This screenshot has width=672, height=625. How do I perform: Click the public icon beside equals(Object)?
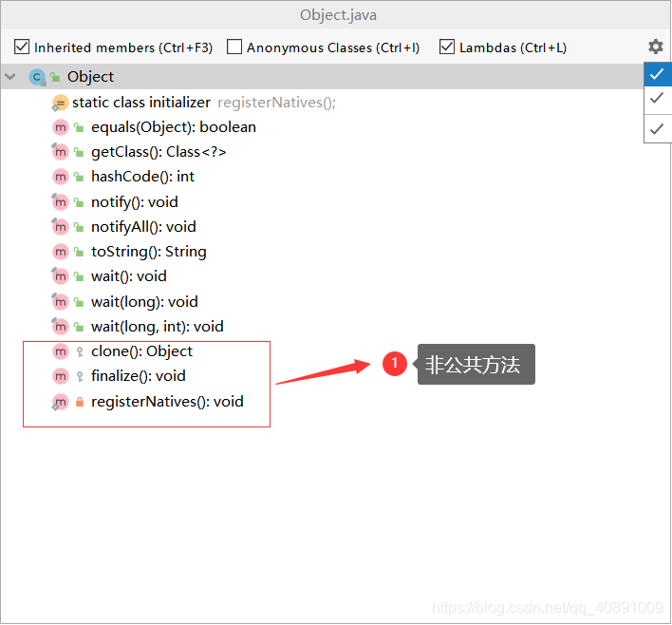point(79,127)
